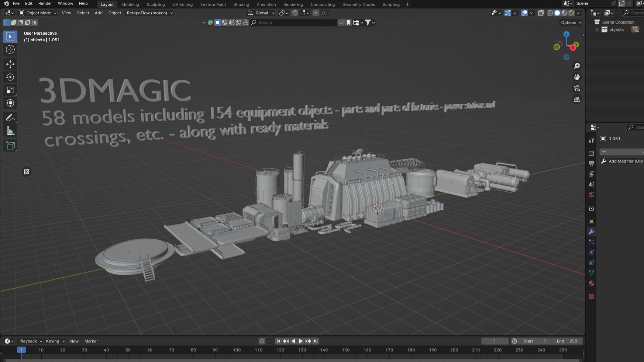
Task: Open the Object Constraints properties tab
Action: [x=592, y=262]
